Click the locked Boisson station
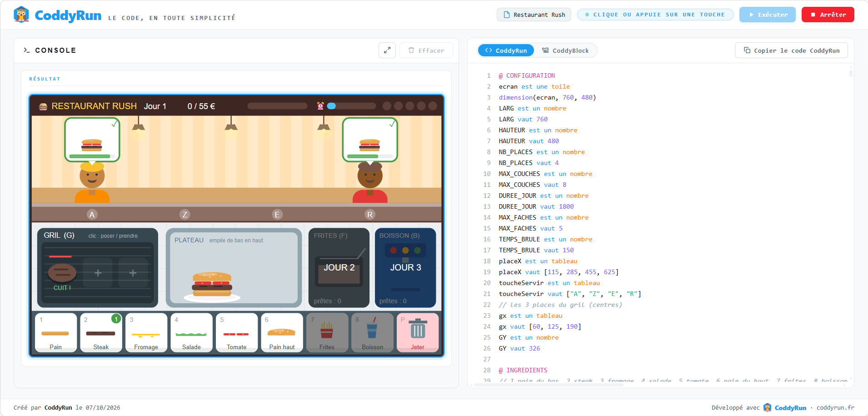868x416 pixels. (x=405, y=268)
